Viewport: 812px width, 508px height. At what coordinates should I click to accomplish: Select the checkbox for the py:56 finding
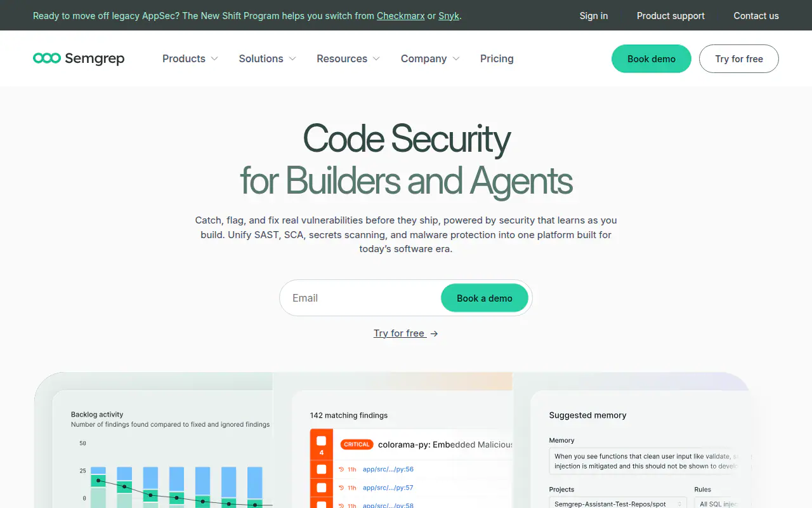coord(321,469)
